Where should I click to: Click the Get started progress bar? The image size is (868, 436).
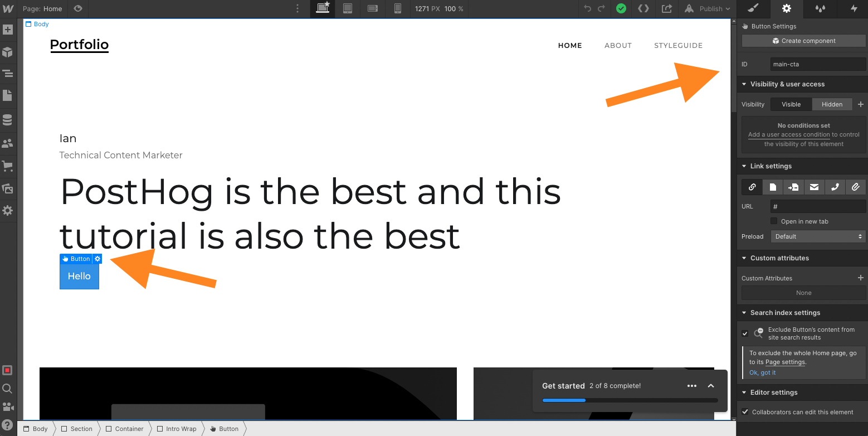630,400
